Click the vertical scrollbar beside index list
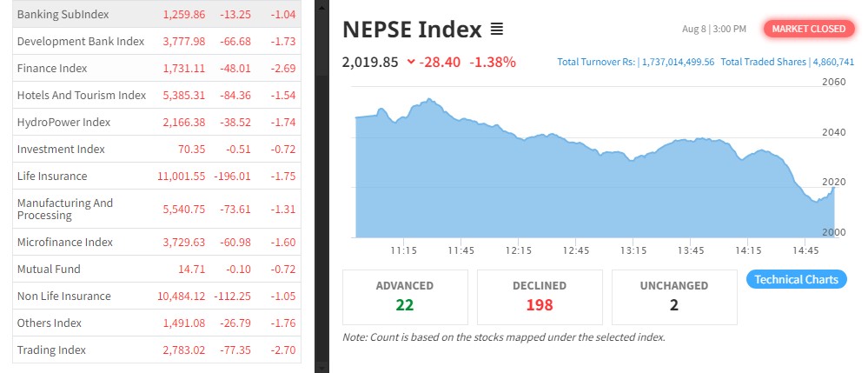 point(321,174)
